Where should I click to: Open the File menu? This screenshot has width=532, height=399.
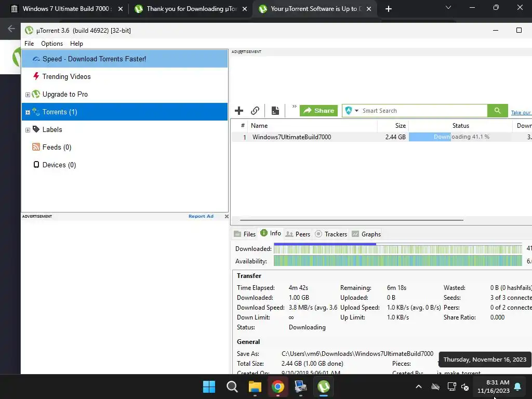[29, 44]
